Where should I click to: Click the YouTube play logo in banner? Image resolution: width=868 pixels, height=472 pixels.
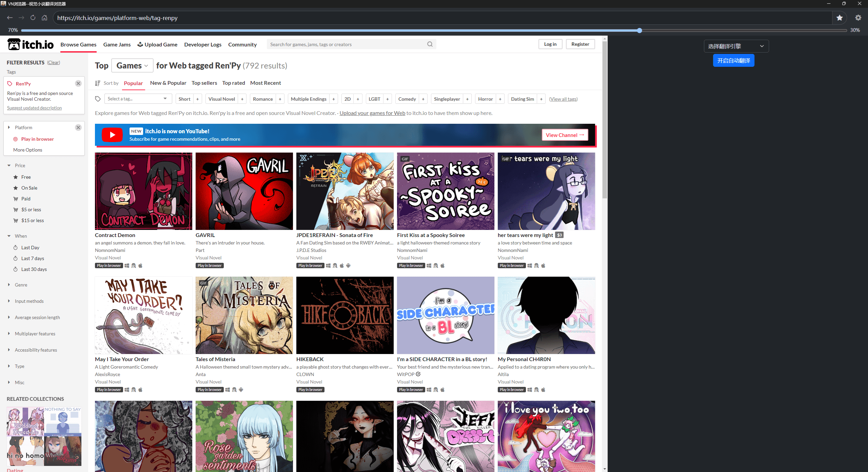[x=112, y=135]
